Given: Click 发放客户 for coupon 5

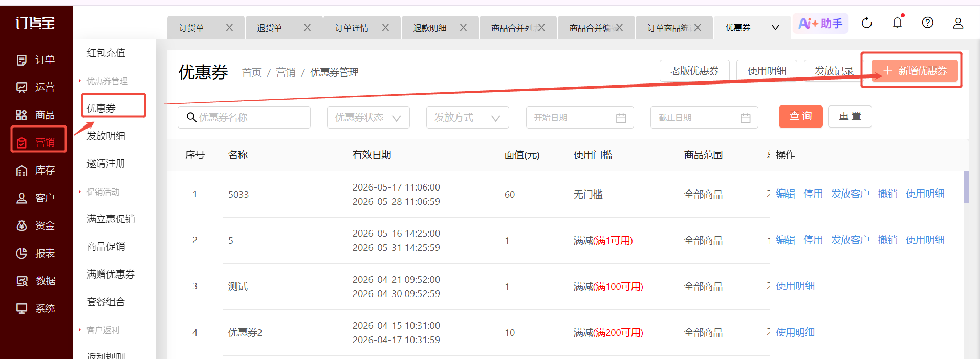Looking at the screenshot, I should pyautogui.click(x=850, y=240).
